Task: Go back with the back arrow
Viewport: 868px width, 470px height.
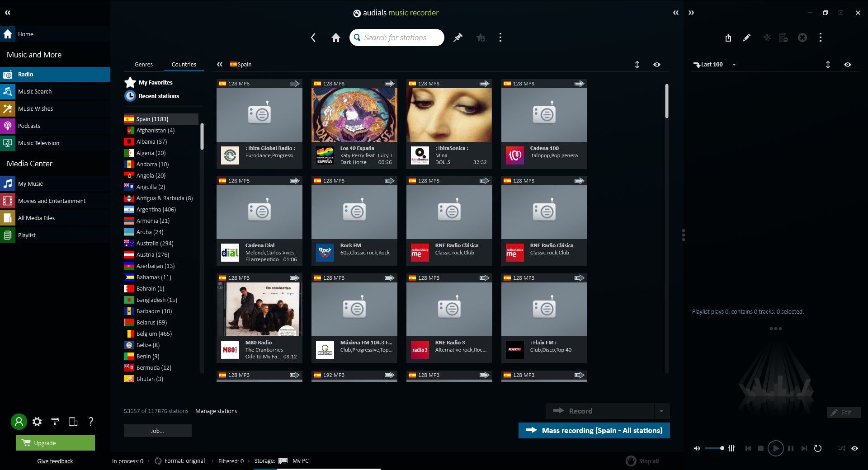Action: click(313, 38)
